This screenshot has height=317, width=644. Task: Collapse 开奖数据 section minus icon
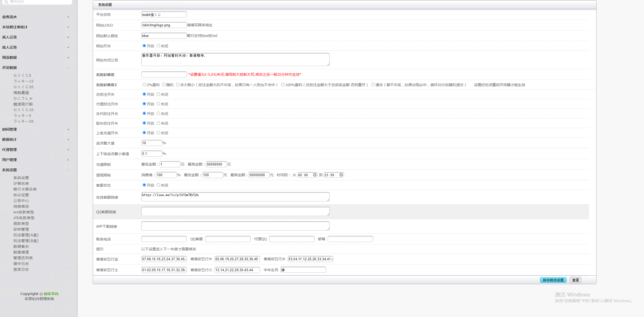pos(68,68)
